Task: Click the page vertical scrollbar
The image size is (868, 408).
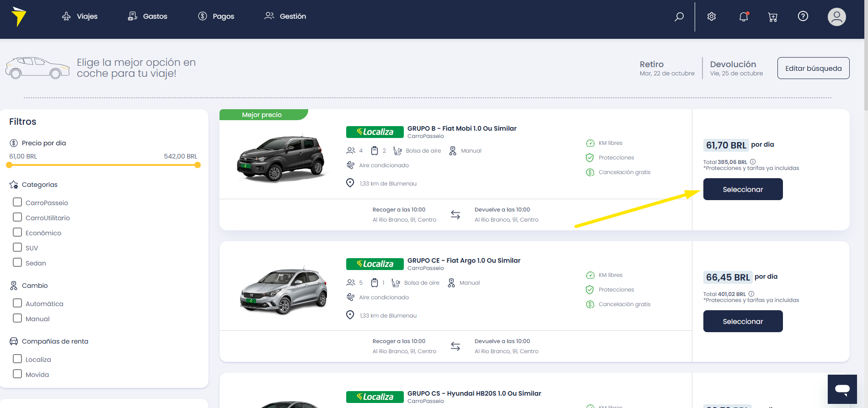Action: [x=866, y=55]
